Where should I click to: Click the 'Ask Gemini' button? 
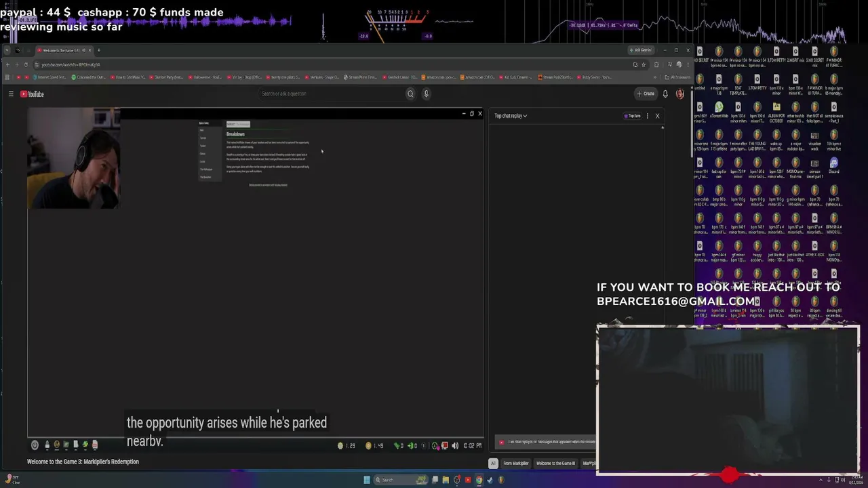click(x=641, y=50)
